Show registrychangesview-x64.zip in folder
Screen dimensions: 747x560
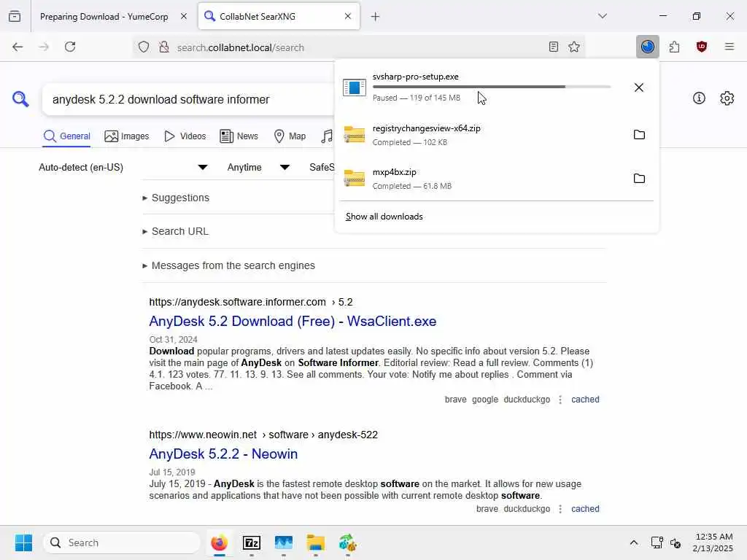coord(639,135)
